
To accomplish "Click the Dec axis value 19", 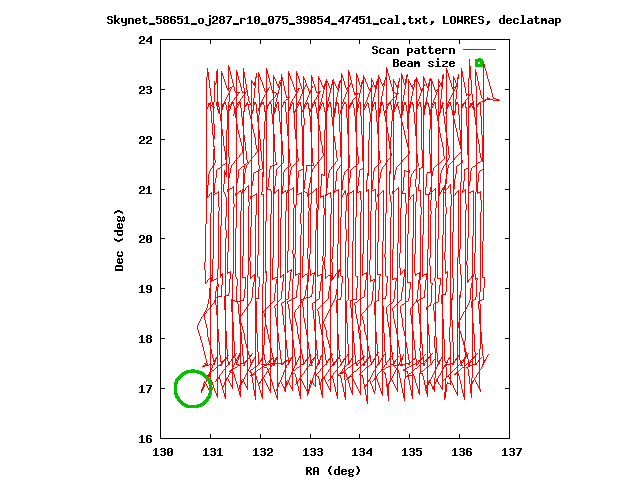I will [146, 289].
